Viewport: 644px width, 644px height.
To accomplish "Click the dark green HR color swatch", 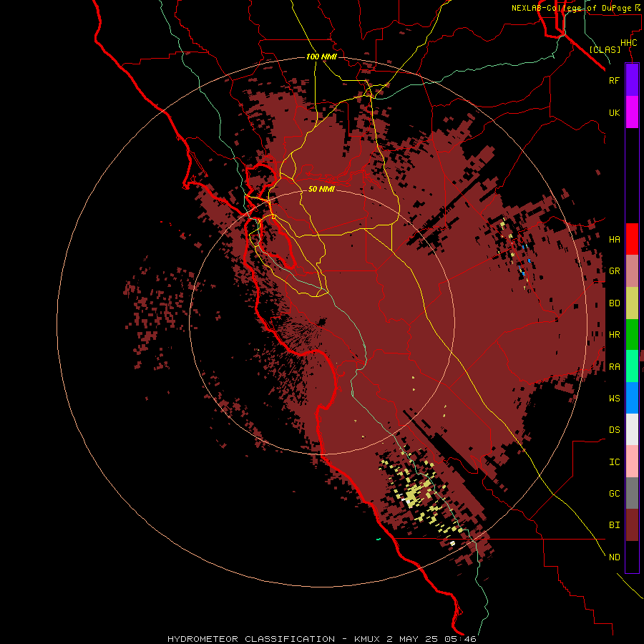I will click(x=632, y=335).
